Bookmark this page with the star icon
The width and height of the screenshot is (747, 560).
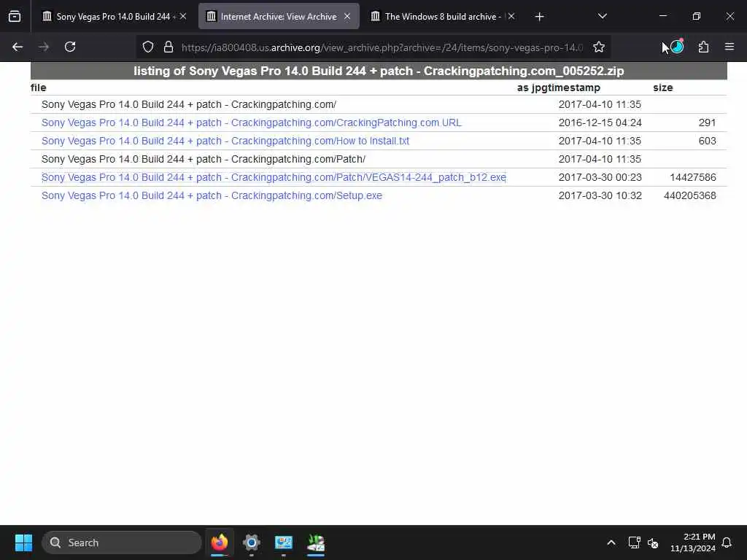(x=599, y=47)
